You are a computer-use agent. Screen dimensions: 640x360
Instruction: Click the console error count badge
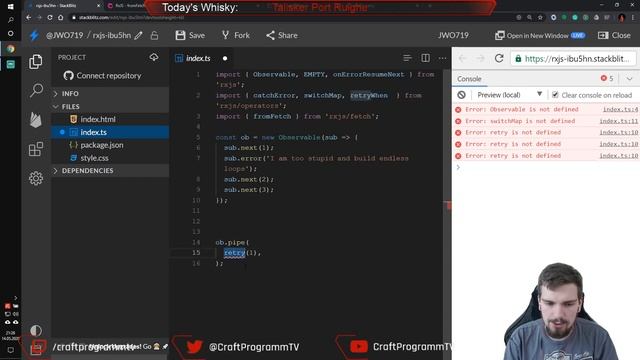tap(607, 78)
